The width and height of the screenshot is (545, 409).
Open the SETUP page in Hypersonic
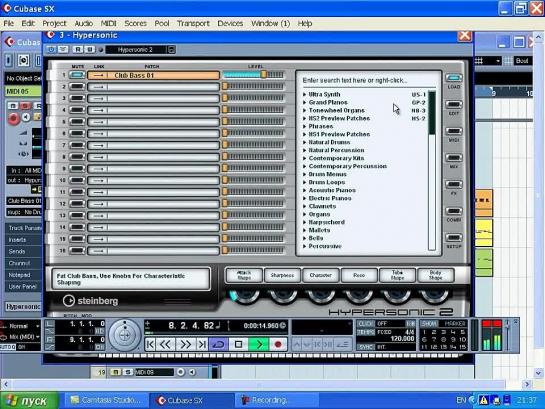[454, 238]
